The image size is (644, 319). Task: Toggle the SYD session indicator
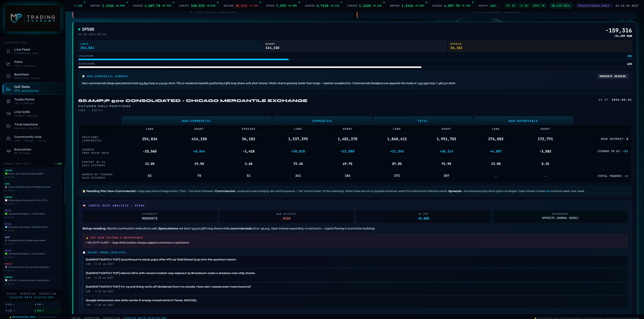coord(18,305)
